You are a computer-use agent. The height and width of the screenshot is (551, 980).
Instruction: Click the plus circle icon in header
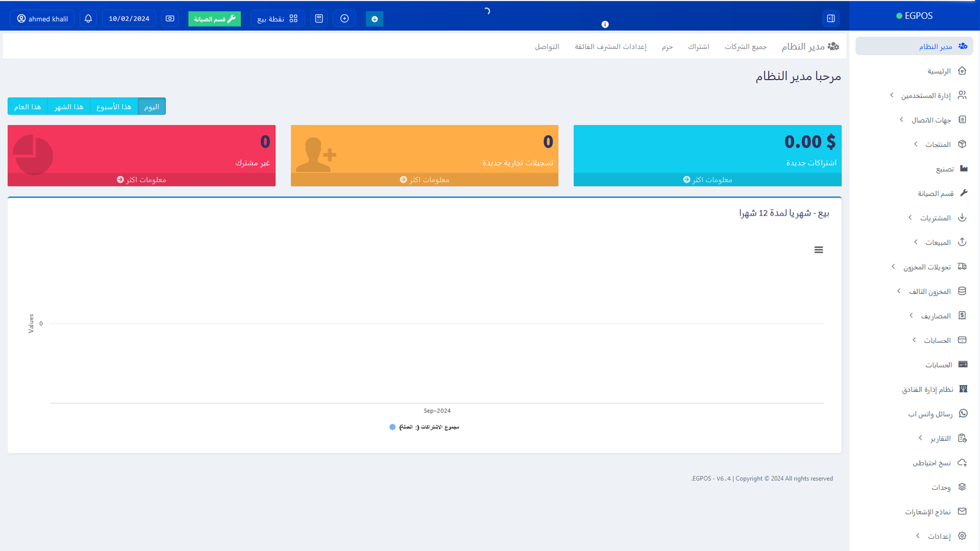pyautogui.click(x=344, y=18)
